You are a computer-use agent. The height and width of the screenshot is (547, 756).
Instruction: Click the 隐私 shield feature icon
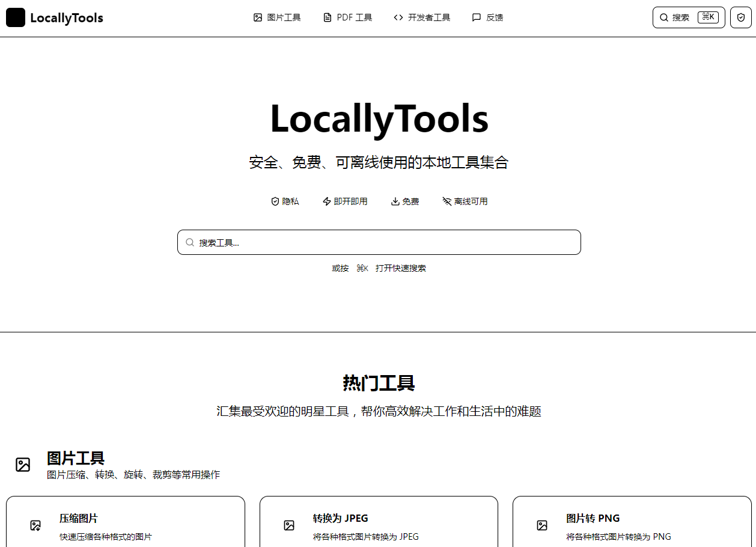click(x=275, y=201)
